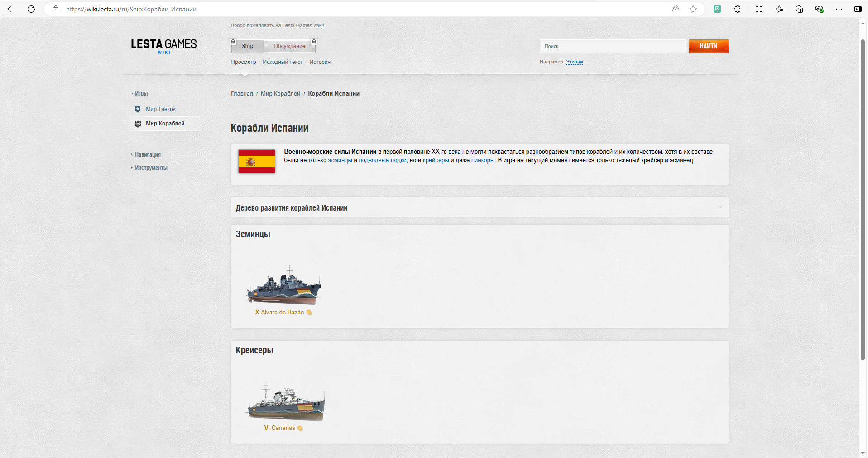
Task: Select the Просмотр view tab
Action: coord(244,62)
